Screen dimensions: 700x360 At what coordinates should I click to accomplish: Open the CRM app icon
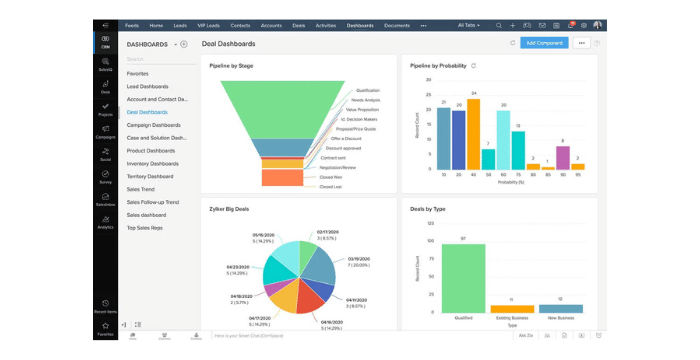point(105,42)
